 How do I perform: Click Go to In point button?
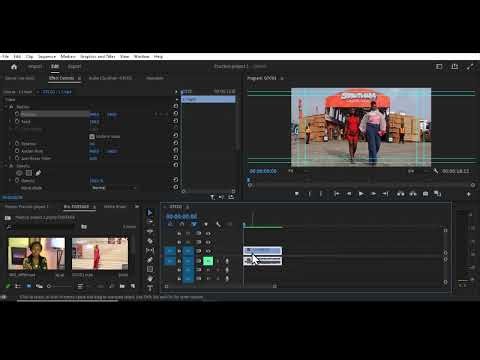(x=337, y=194)
